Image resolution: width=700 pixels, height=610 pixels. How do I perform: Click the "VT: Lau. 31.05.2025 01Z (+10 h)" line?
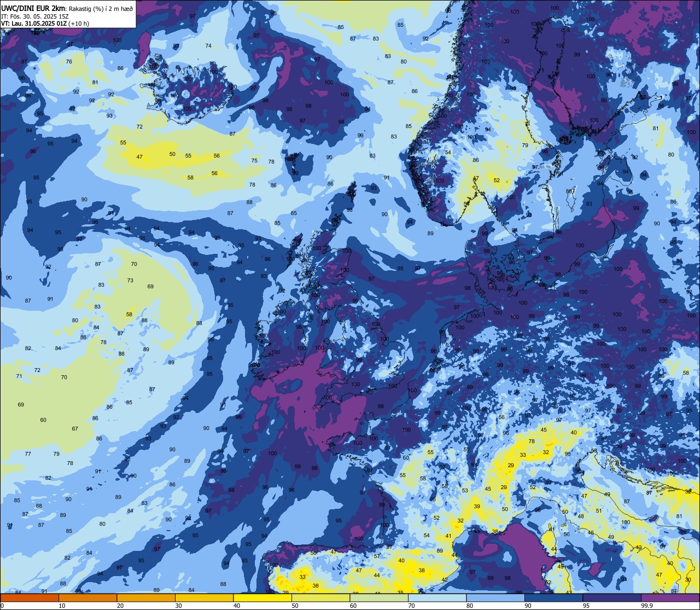(x=45, y=24)
